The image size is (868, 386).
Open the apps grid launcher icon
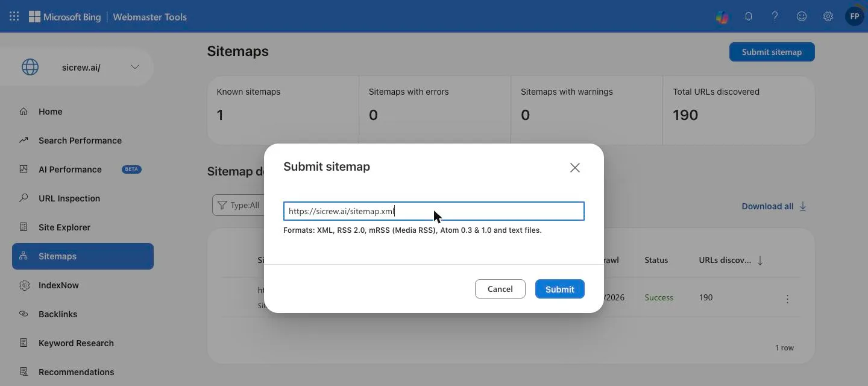14,17
